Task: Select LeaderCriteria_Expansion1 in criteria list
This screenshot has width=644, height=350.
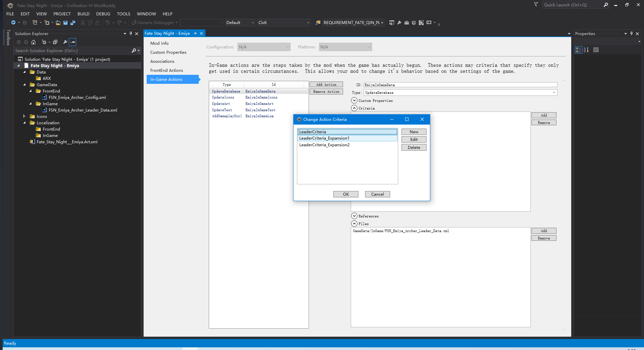Action: click(x=347, y=138)
